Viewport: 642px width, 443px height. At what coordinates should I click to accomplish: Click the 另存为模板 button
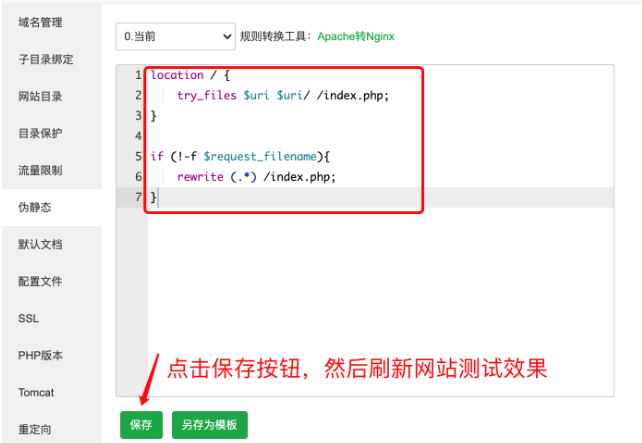tap(209, 425)
